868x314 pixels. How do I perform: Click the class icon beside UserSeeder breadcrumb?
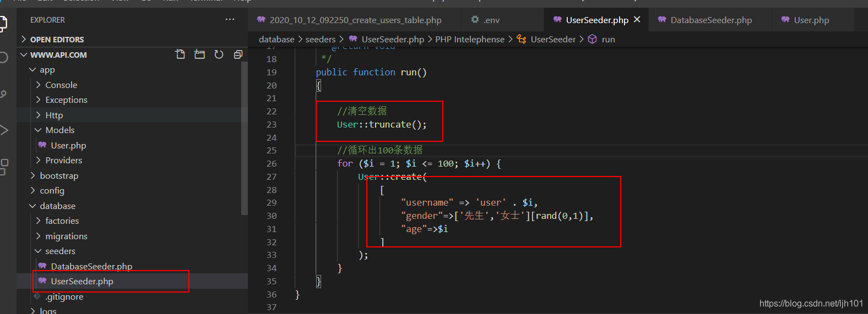[521, 39]
